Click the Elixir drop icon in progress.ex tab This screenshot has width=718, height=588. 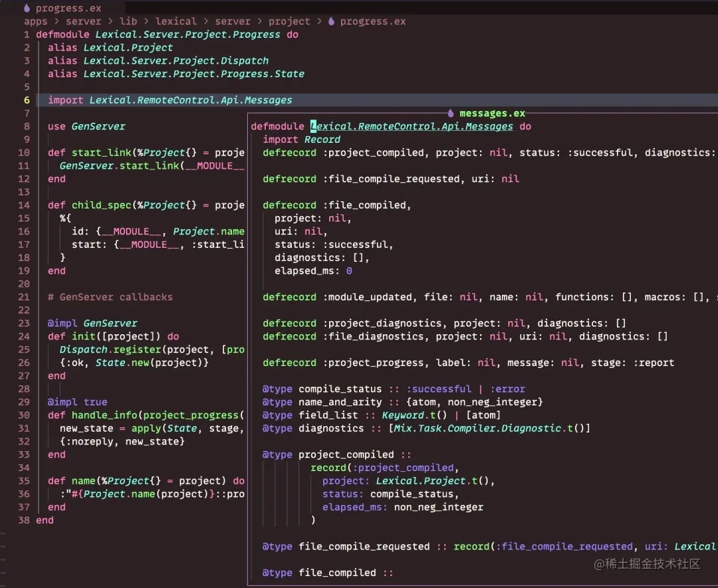point(27,8)
